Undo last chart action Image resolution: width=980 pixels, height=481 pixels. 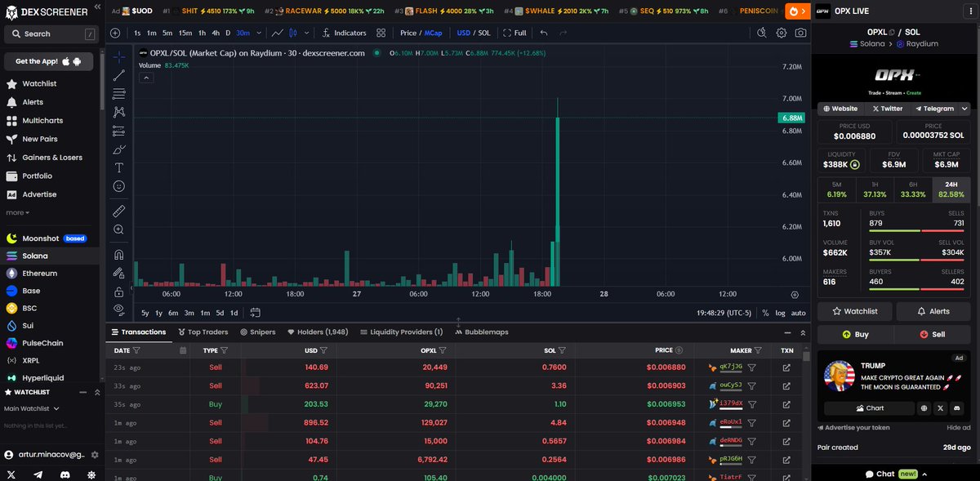(x=543, y=33)
